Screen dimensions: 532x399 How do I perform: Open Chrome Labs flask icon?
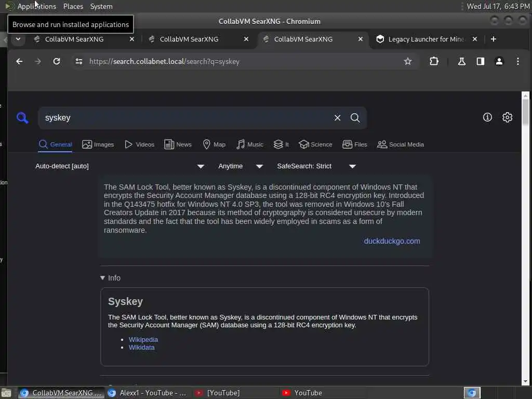click(461, 61)
